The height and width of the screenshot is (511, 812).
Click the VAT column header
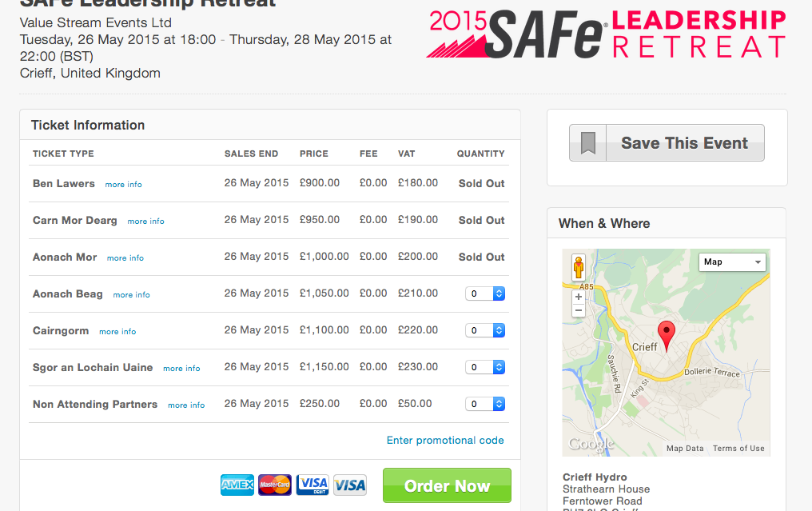coord(407,154)
